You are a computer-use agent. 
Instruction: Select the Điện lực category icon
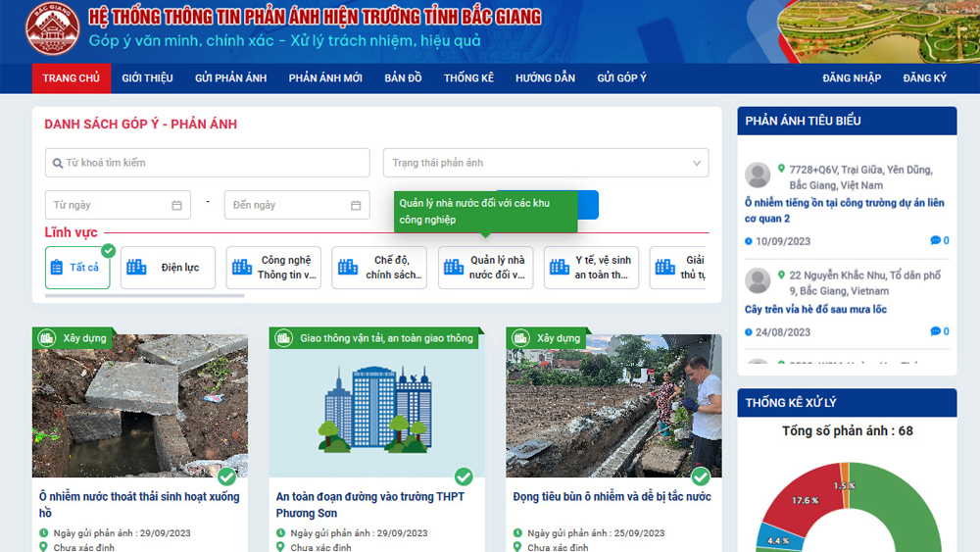(x=136, y=268)
